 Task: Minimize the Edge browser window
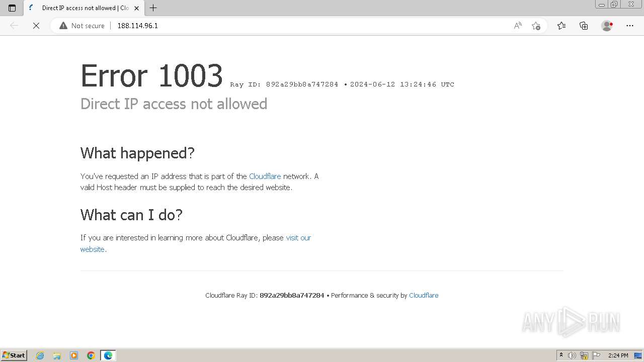tap(601, 4)
